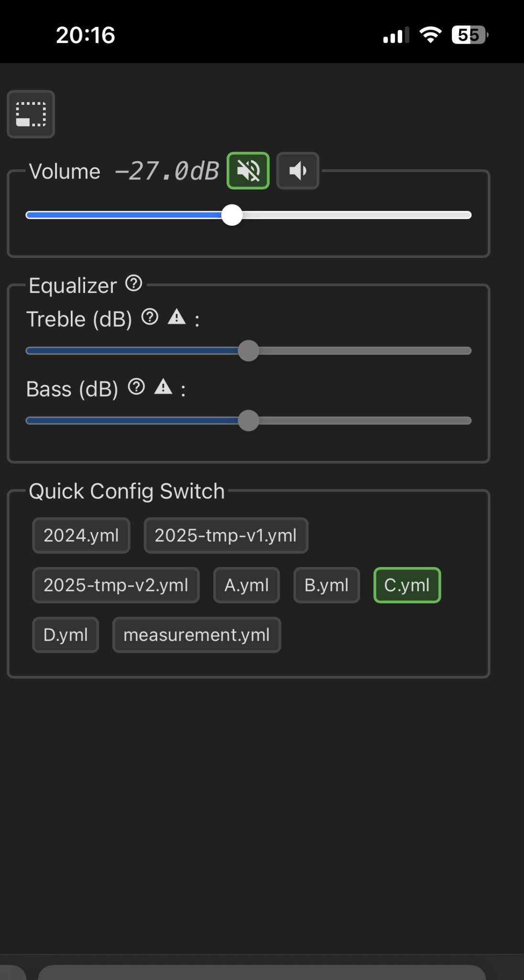Switch to config A.yml

(x=247, y=585)
